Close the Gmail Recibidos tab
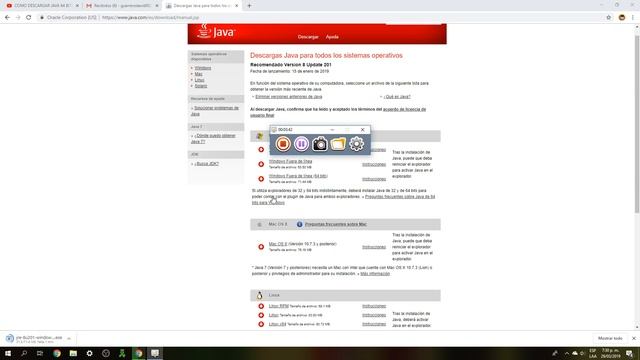Image resolution: width=640 pixels, height=360 pixels. point(157,6)
